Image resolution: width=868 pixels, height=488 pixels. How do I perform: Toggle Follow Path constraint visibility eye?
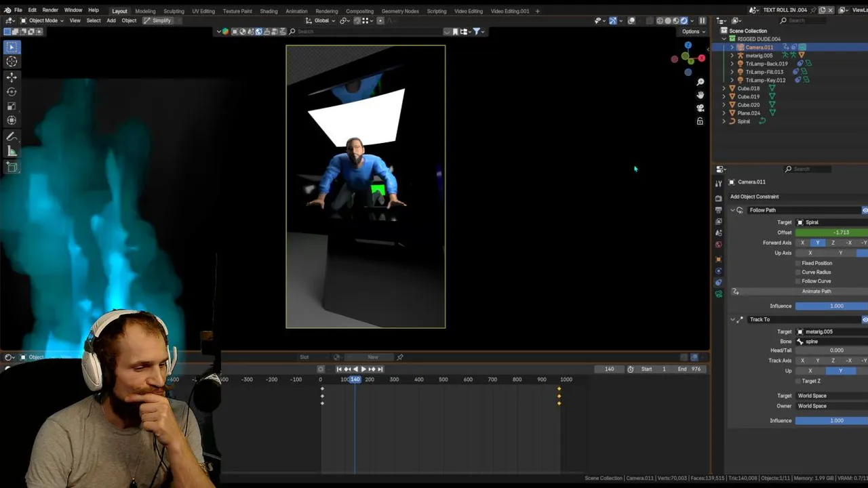pyautogui.click(x=865, y=210)
